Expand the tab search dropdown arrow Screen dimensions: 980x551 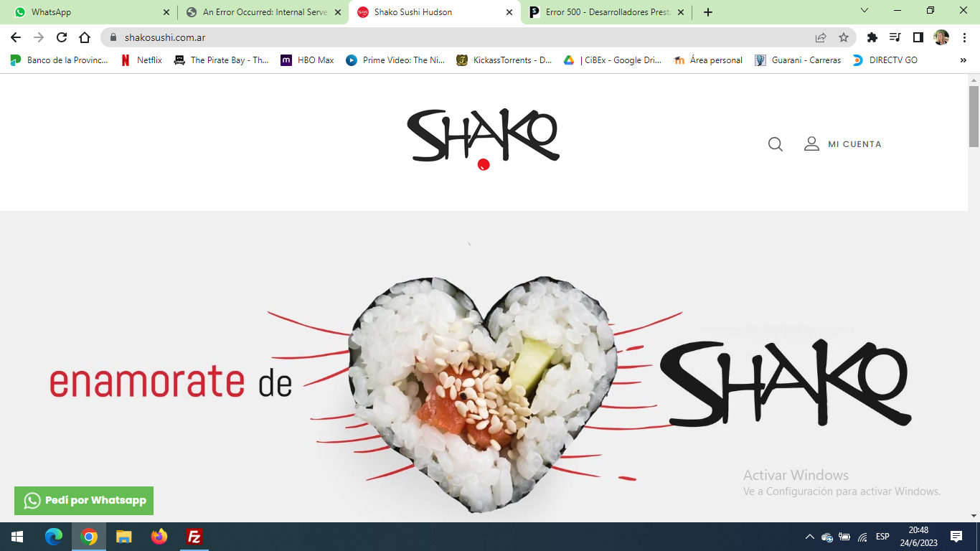point(864,11)
